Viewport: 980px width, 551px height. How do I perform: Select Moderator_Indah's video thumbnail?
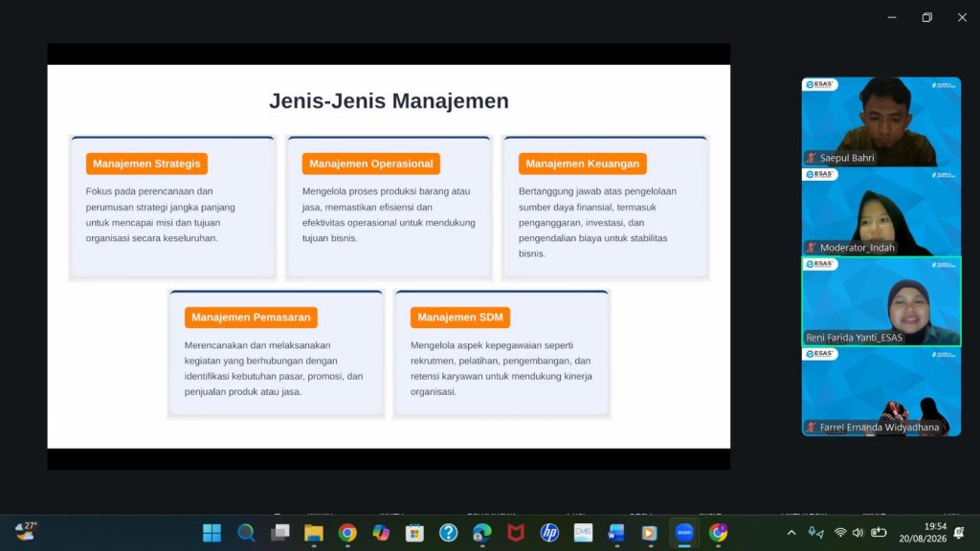click(881, 211)
